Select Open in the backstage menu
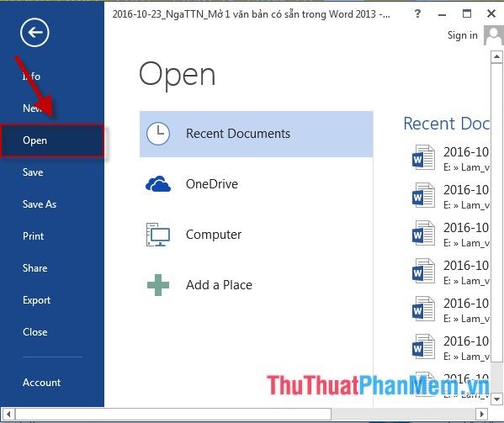Viewport: 504px width, 423px height. [52, 140]
